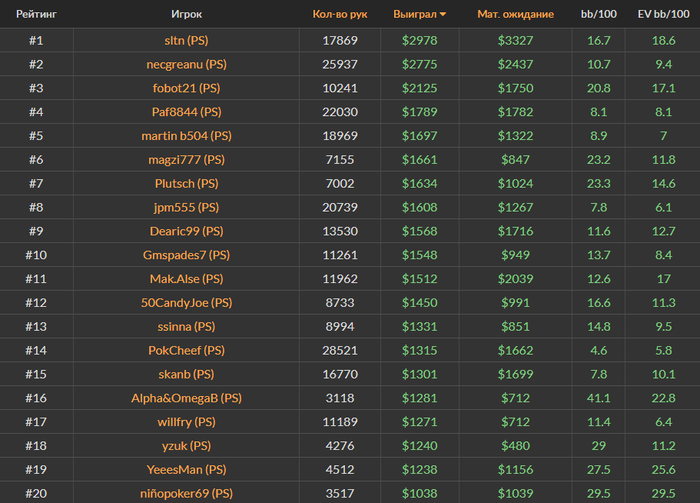The image size is (700, 503).
Task: Select player fobot21 (PS)
Action: pyautogui.click(x=186, y=88)
